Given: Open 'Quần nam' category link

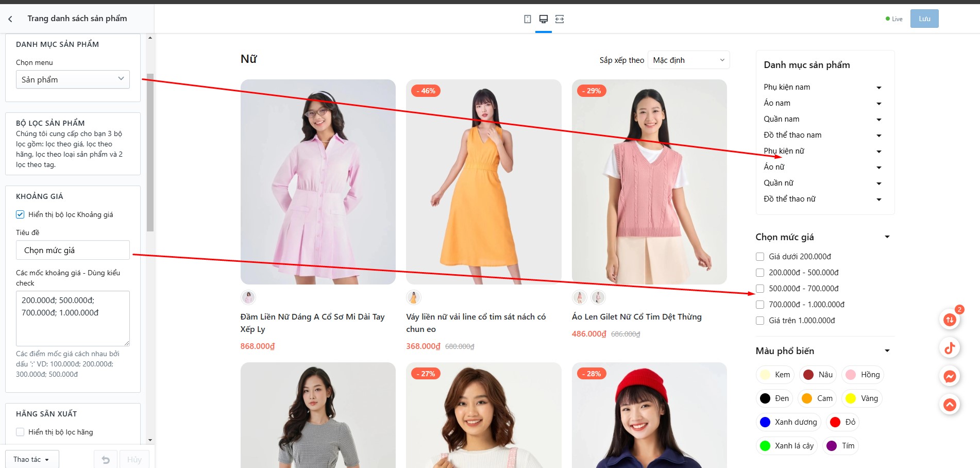Looking at the screenshot, I should tap(782, 119).
